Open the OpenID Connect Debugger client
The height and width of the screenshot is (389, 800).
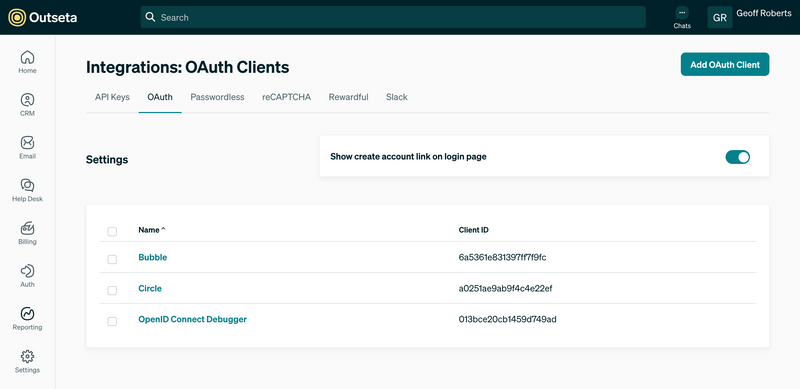[192, 320]
